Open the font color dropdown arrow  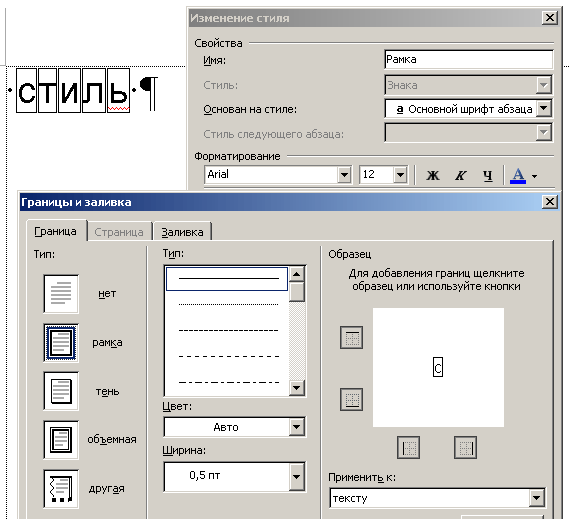(534, 176)
